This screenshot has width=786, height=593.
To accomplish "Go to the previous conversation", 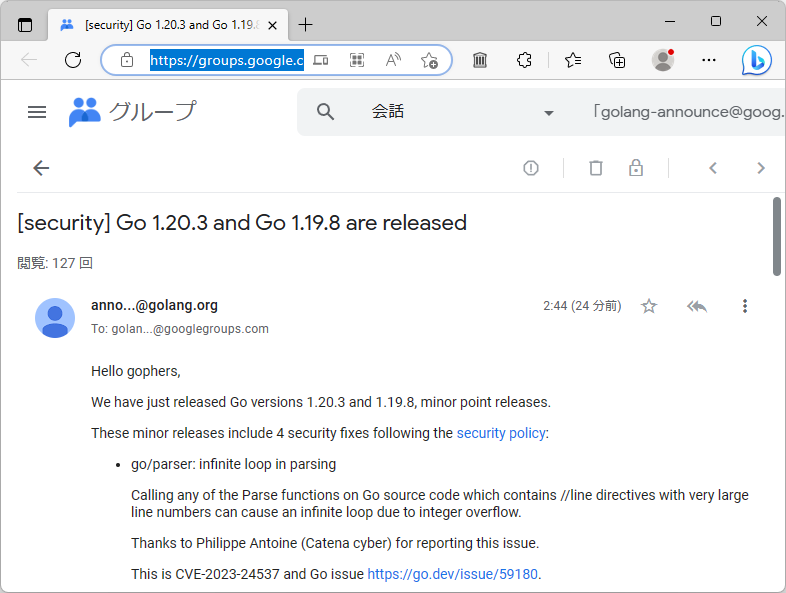I will 713,168.
